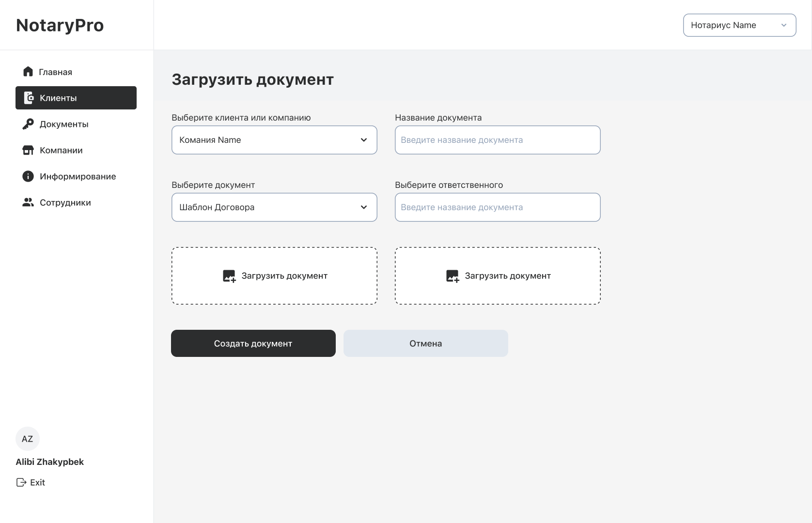Click the Клиенты wallet icon in sidebar
Viewport: 812px width, 523px height.
pyautogui.click(x=29, y=98)
